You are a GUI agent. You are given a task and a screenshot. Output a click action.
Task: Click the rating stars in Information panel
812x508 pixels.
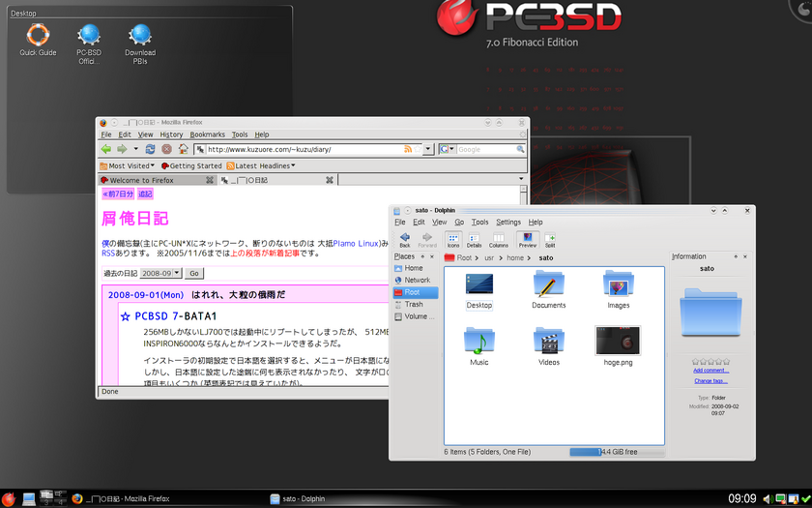[x=711, y=361]
